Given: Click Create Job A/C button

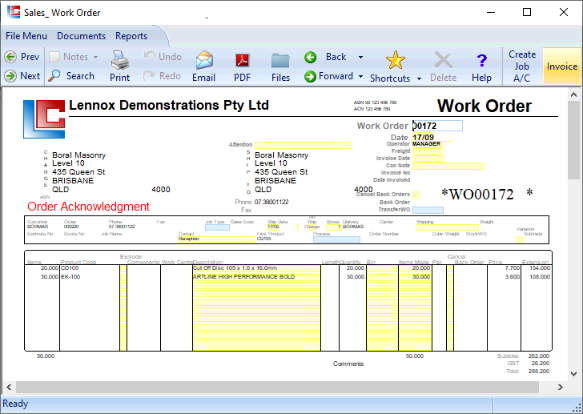Looking at the screenshot, I should pyautogui.click(x=522, y=66).
